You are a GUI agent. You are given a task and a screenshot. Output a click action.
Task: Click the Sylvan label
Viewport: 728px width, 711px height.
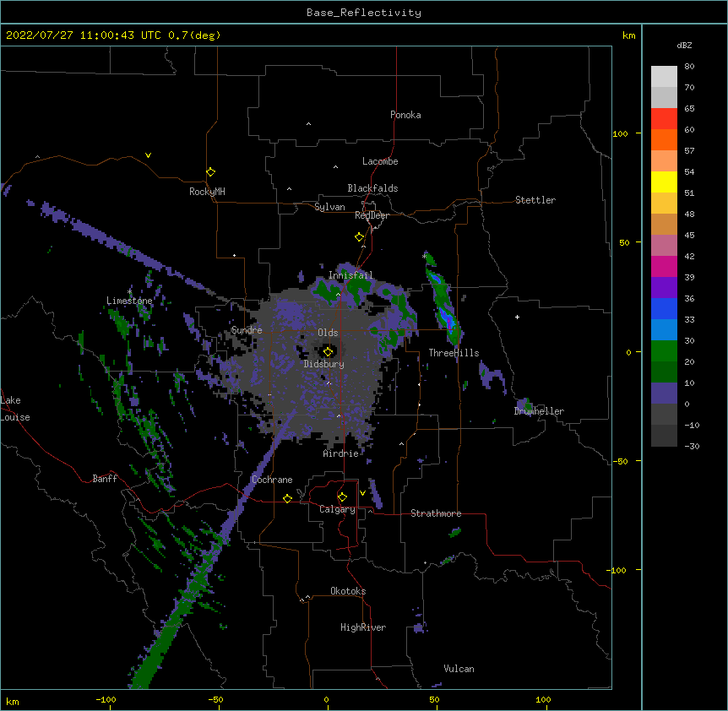[x=329, y=207]
